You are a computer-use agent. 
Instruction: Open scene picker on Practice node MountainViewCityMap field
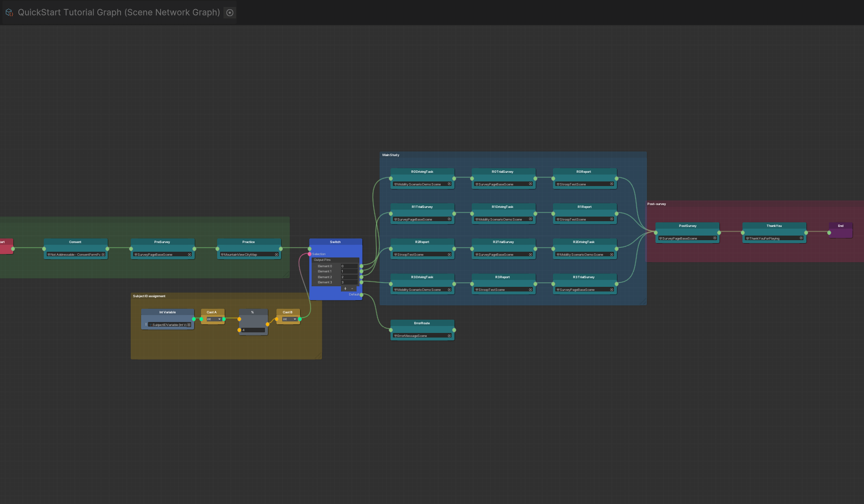[276, 255]
